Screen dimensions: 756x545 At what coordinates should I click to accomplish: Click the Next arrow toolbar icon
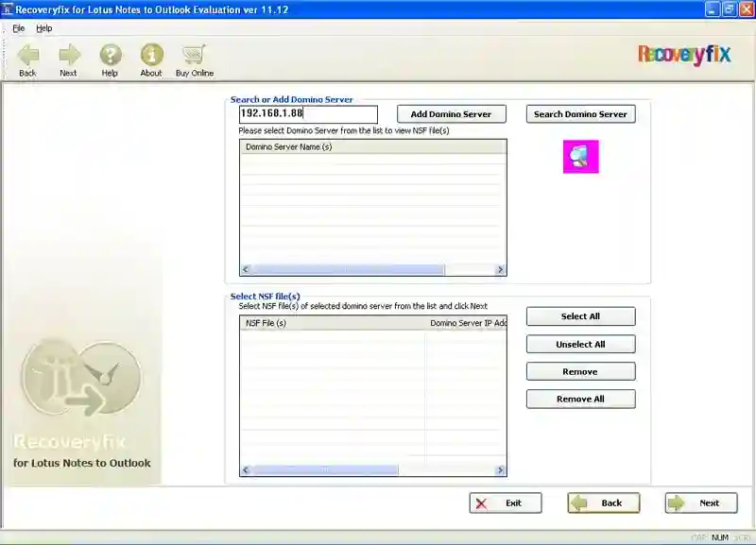(x=69, y=56)
